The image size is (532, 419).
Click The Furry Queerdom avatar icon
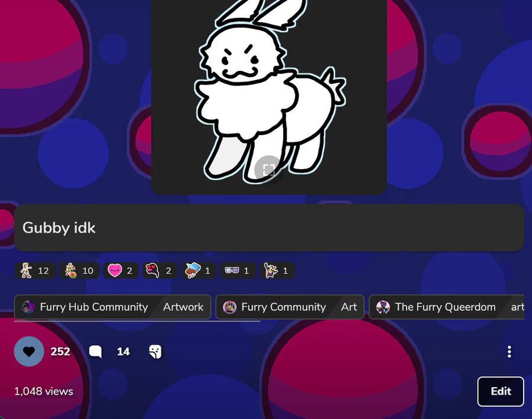tap(383, 307)
